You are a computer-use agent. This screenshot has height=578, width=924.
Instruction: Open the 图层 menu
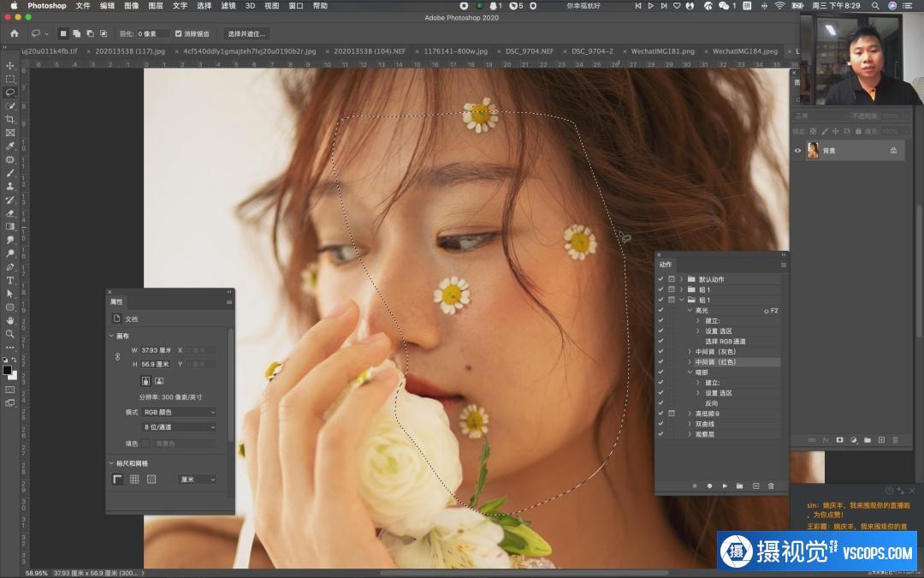[x=156, y=5]
